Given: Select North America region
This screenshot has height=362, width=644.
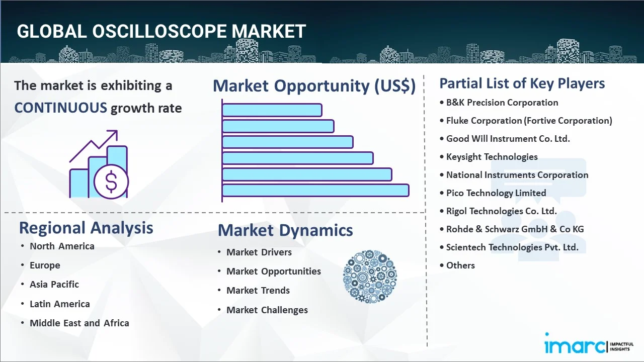Looking at the screenshot, I should click(x=62, y=246).
